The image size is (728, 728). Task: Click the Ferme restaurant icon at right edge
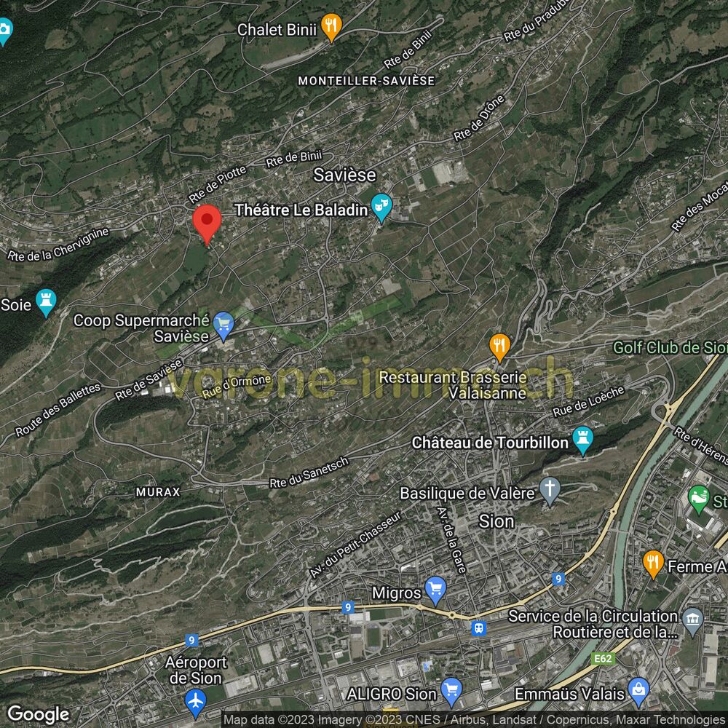point(653,563)
